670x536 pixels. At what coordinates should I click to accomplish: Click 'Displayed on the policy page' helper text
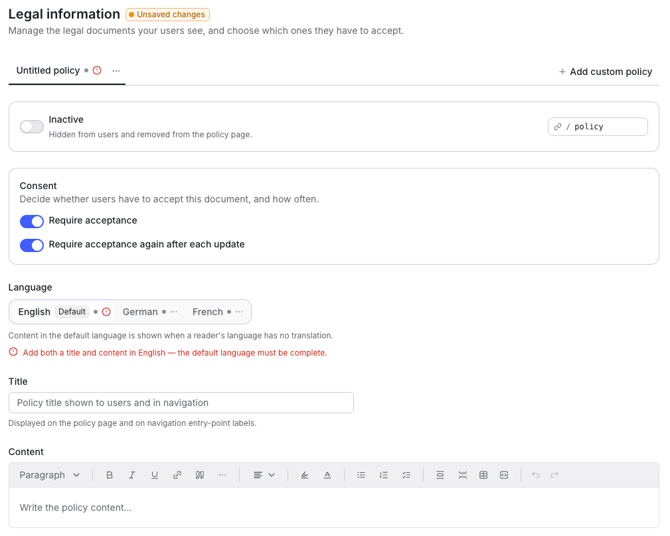(x=132, y=423)
